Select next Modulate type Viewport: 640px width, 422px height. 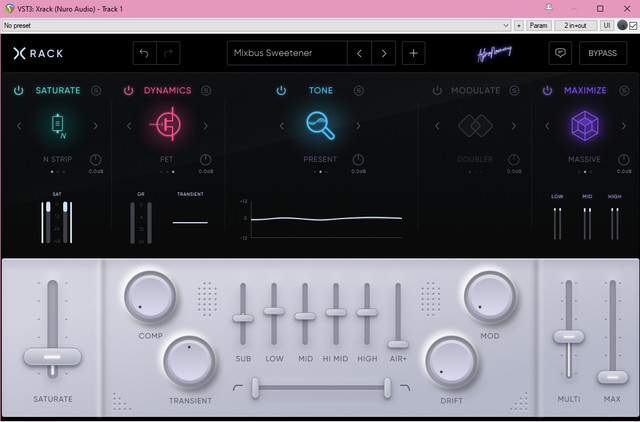coord(513,126)
